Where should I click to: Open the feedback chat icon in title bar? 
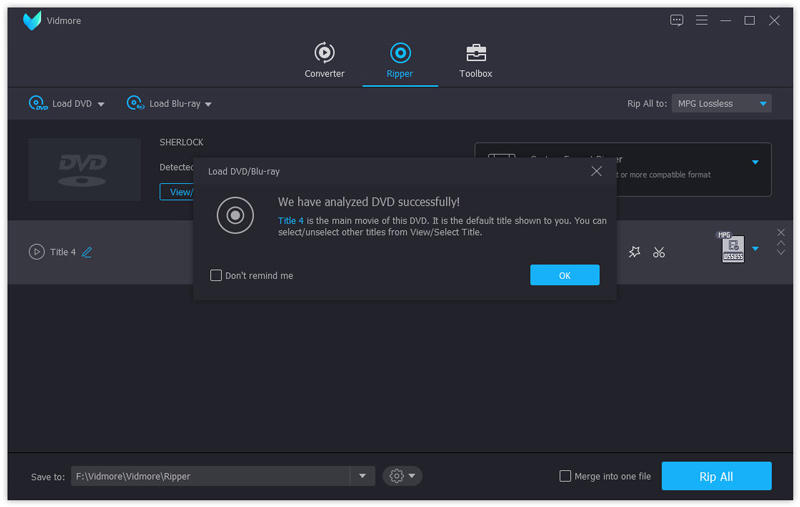point(677,20)
